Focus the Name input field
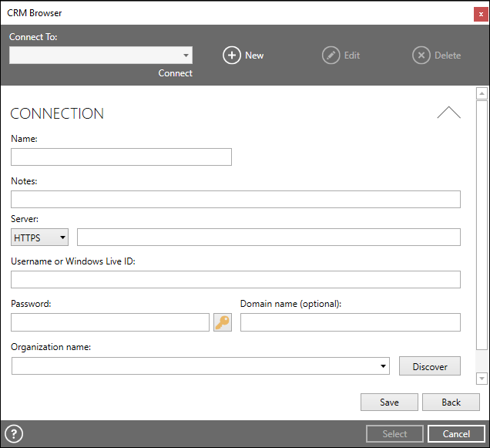This screenshot has width=490, height=448. 121,157
